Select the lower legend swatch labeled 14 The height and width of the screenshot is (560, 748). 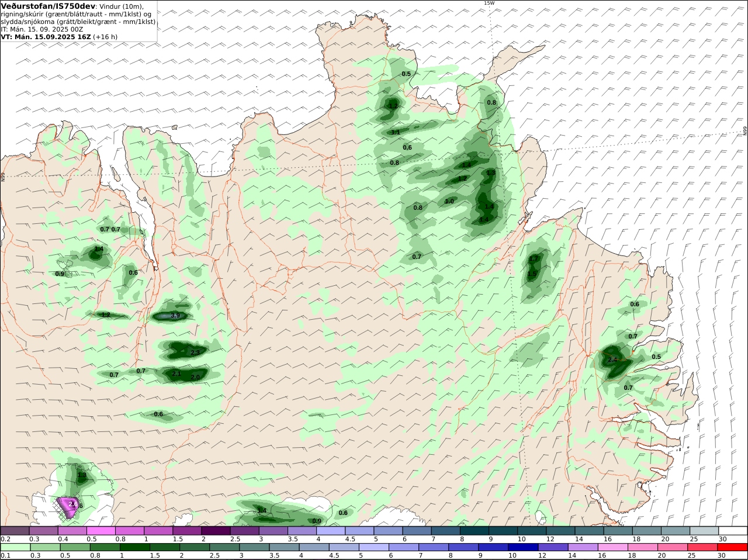[584, 547]
